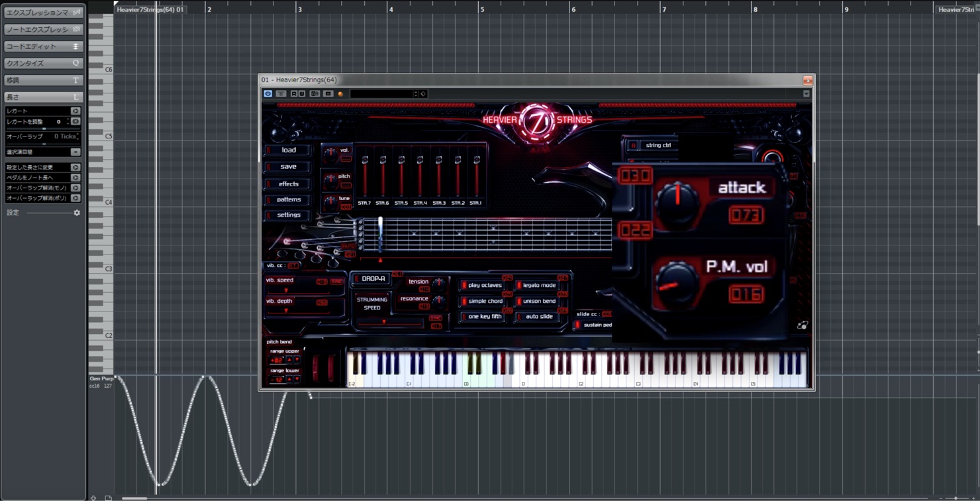
Task: Enable Write automation (W) in plugin toolbar
Action: 301,93
